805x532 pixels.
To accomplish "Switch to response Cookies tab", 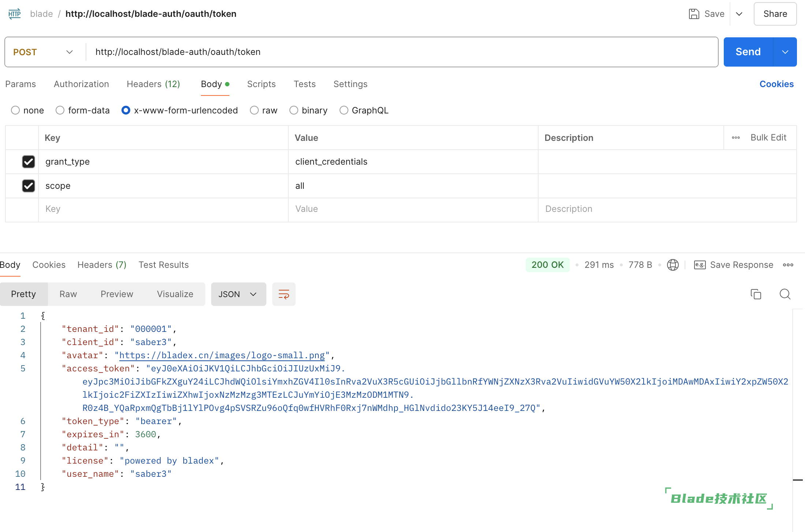I will (x=49, y=265).
